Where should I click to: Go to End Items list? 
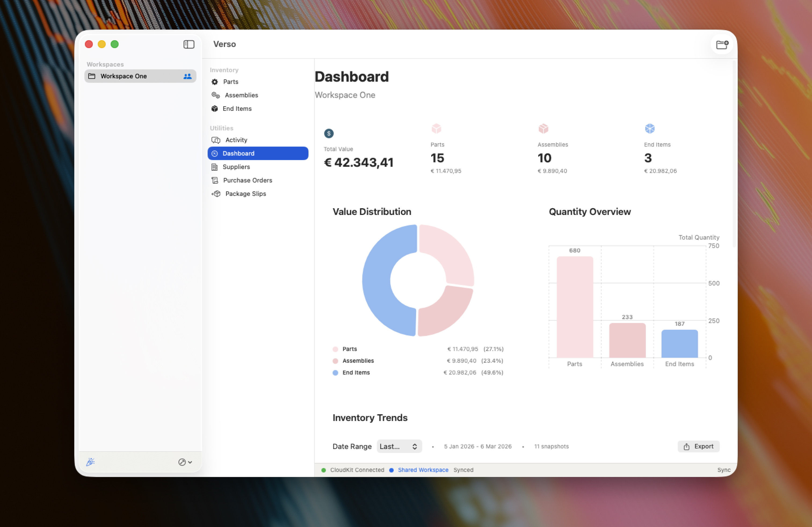coord(237,109)
